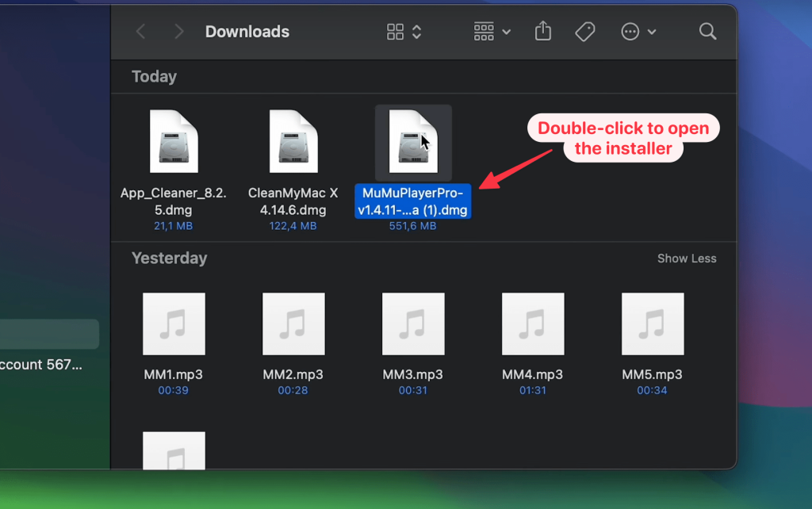Viewport: 812px width, 509px height.
Task: Select the MM3.mp3 audio file
Action: tap(413, 323)
